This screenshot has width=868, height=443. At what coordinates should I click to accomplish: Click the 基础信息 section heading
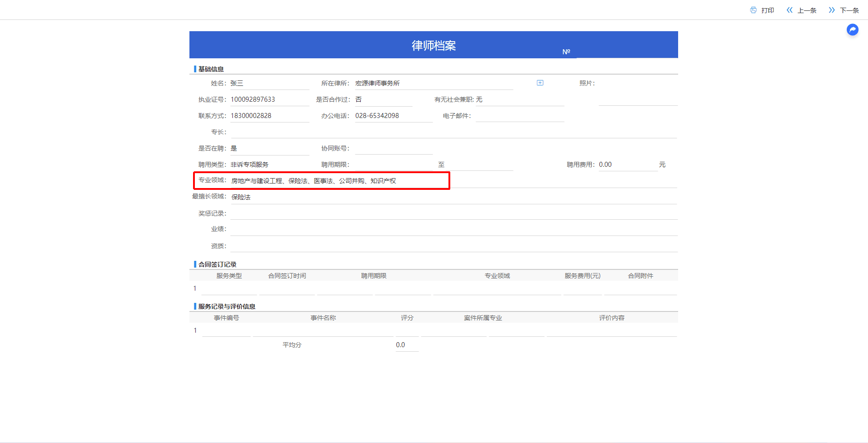click(x=211, y=69)
